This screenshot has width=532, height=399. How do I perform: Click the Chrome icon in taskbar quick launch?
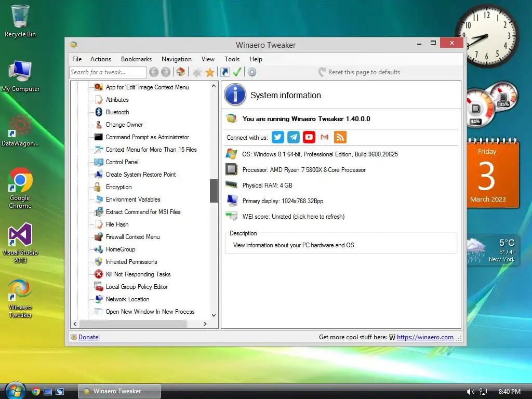36,392
